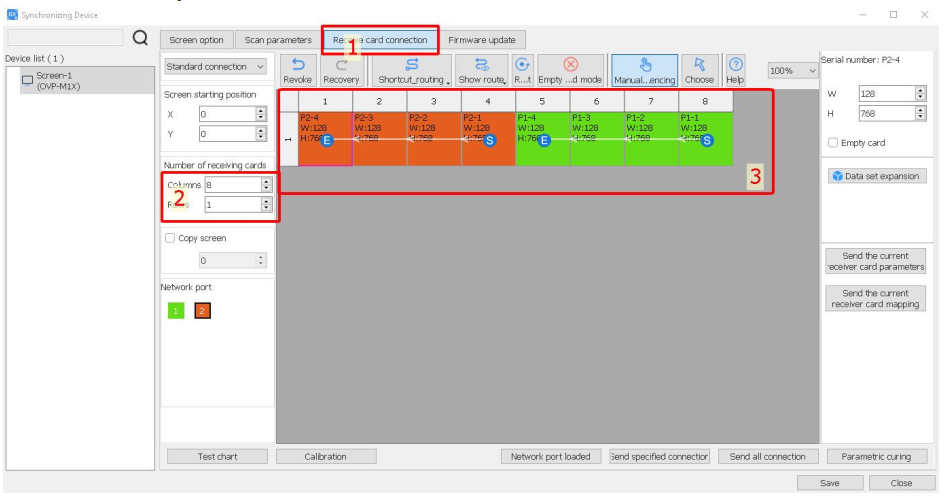Click the R...t reset icon
The width and height of the screenshot is (949, 498).
point(522,65)
